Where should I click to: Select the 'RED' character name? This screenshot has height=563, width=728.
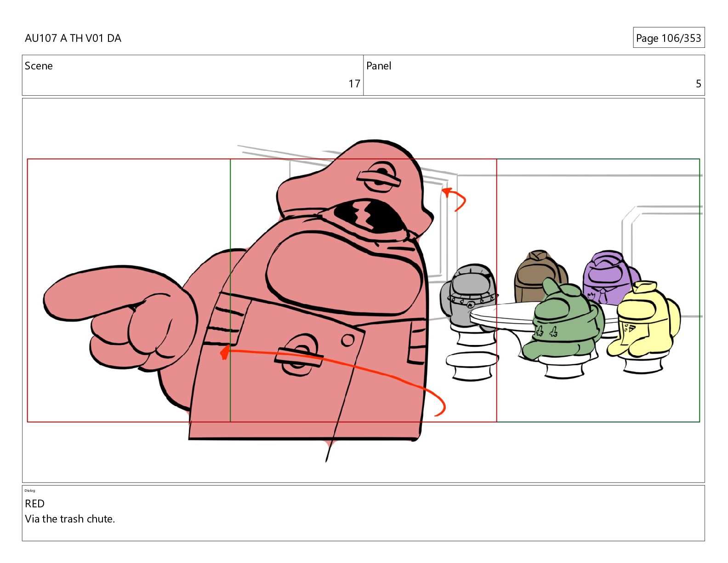pyautogui.click(x=34, y=504)
